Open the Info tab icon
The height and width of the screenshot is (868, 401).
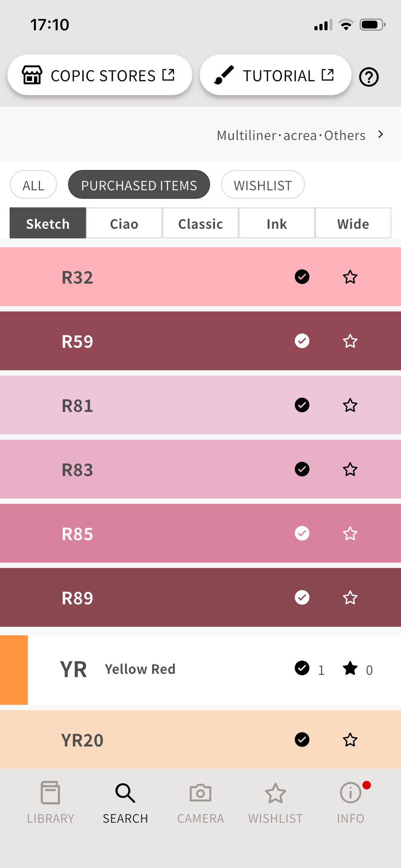click(350, 792)
